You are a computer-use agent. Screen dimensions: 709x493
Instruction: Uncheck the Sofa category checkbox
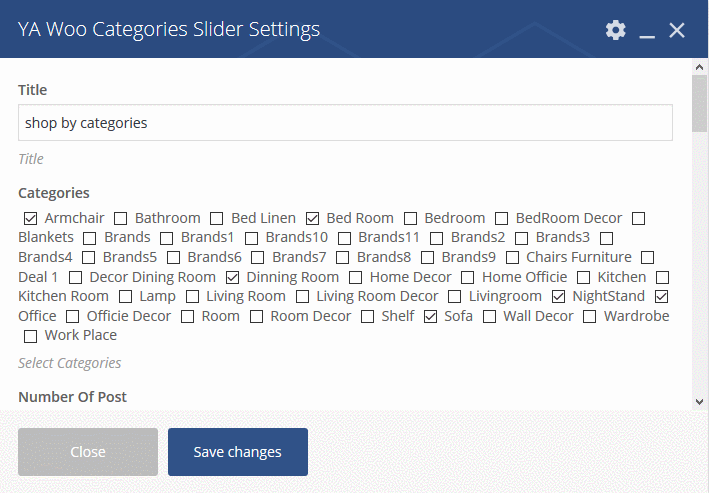pos(430,317)
